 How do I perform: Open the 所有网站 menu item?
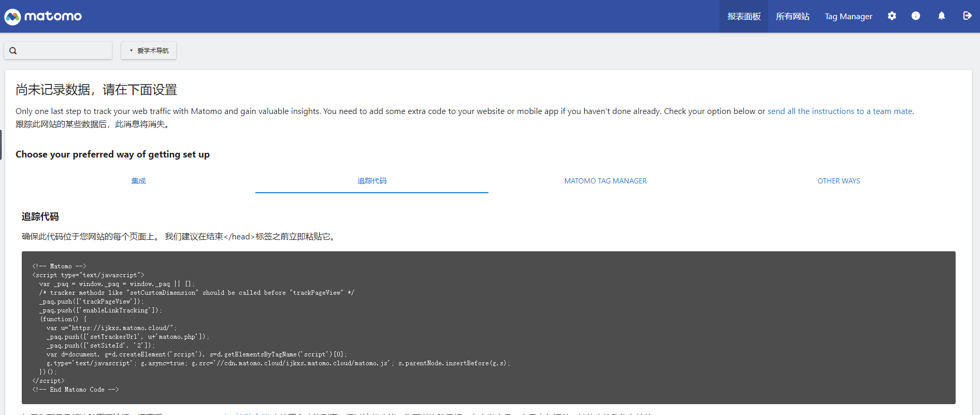click(792, 17)
